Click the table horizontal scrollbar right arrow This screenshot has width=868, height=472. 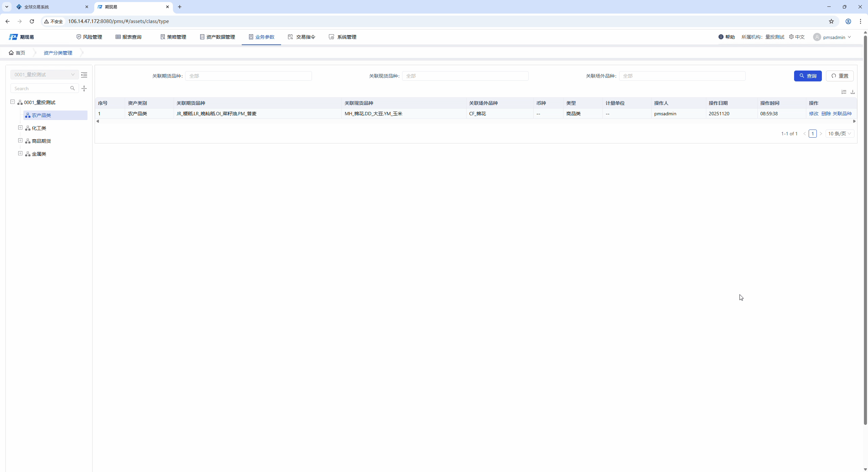click(x=854, y=121)
